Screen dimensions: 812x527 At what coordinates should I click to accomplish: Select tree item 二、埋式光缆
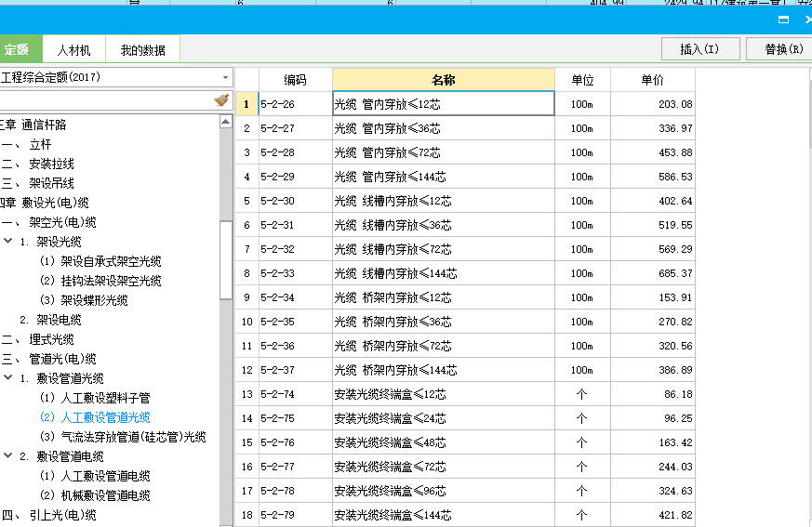[38, 339]
